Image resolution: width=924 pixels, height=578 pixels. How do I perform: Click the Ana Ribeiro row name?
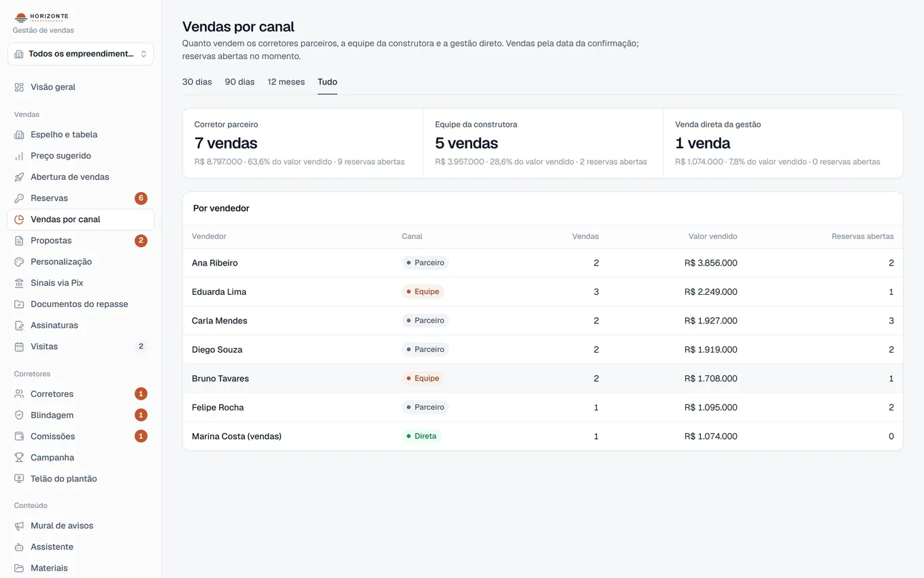[x=215, y=263]
